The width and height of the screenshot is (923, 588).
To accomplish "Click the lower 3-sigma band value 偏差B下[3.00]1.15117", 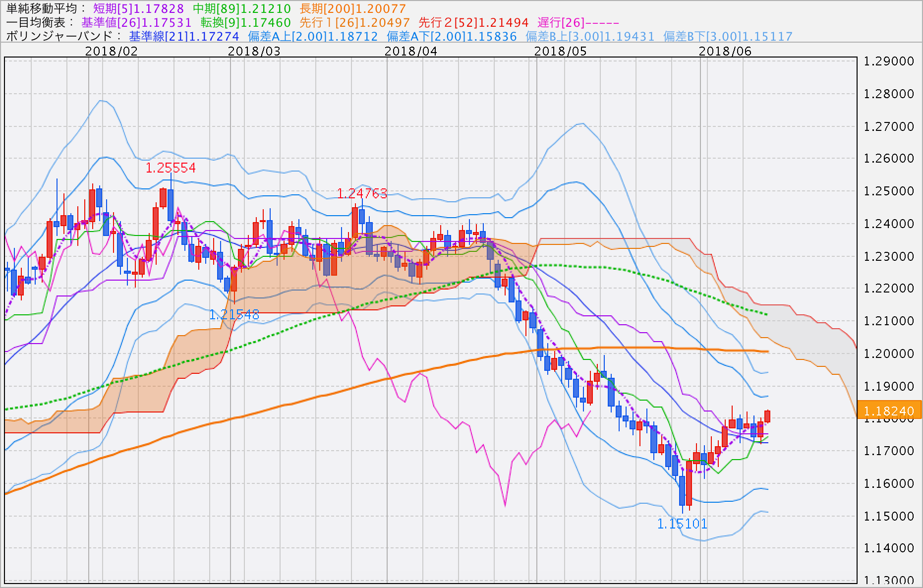I will [728, 36].
